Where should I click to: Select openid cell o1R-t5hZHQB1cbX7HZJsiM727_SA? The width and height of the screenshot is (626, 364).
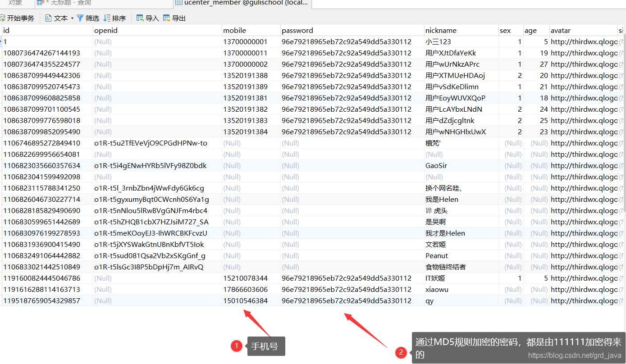click(157, 222)
